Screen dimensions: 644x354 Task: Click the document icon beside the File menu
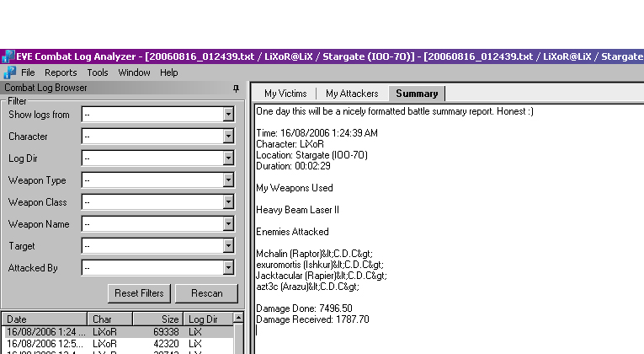tap(10, 72)
